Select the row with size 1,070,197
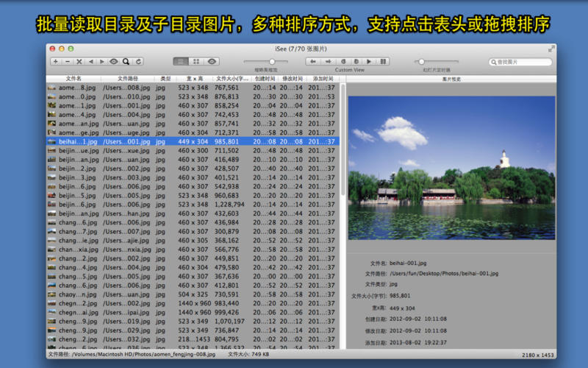This screenshot has width=588, height=368. (193, 322)
